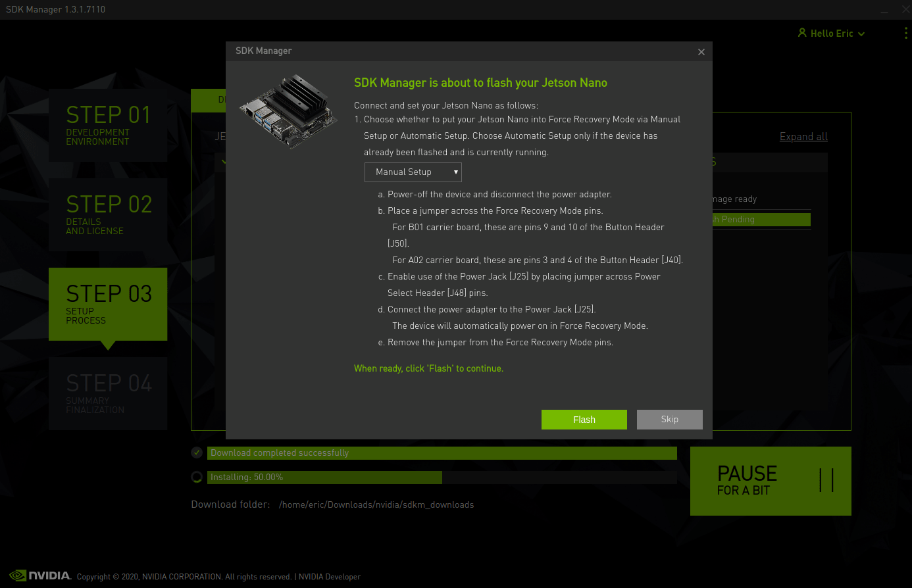Select Step 04 Summary Finalization
The image size is (912, 588).
pyautogui.click(x=108, y=393)
